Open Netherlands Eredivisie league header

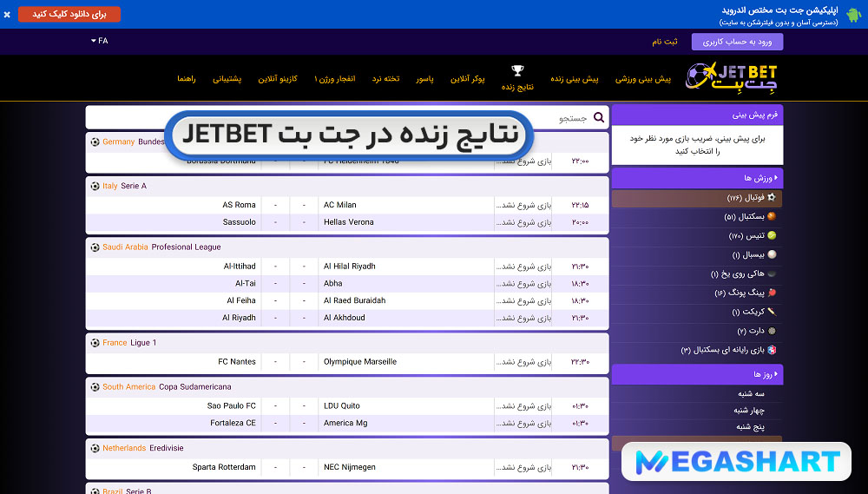pos(347,448)
